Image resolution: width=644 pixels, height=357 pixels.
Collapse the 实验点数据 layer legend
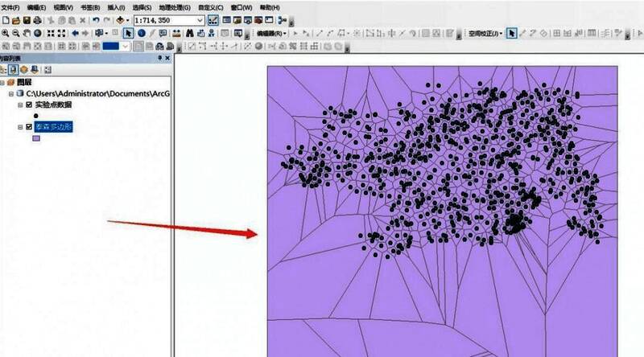coord(20,104)
